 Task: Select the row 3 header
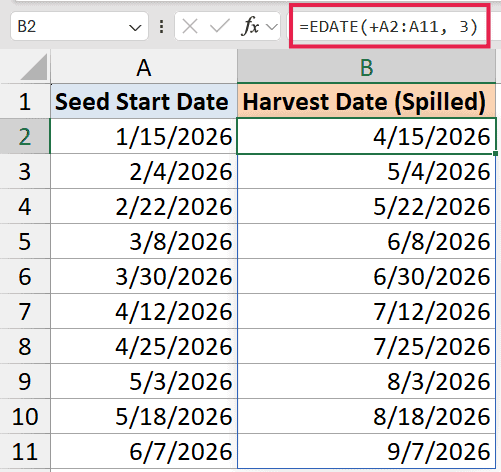click(25, 171)
